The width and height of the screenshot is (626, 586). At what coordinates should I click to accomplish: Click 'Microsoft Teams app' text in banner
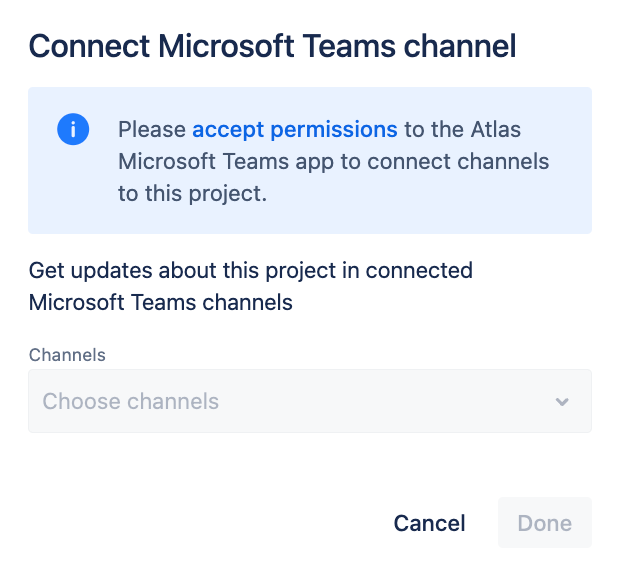pyautogui.click(x=226, y=162)
